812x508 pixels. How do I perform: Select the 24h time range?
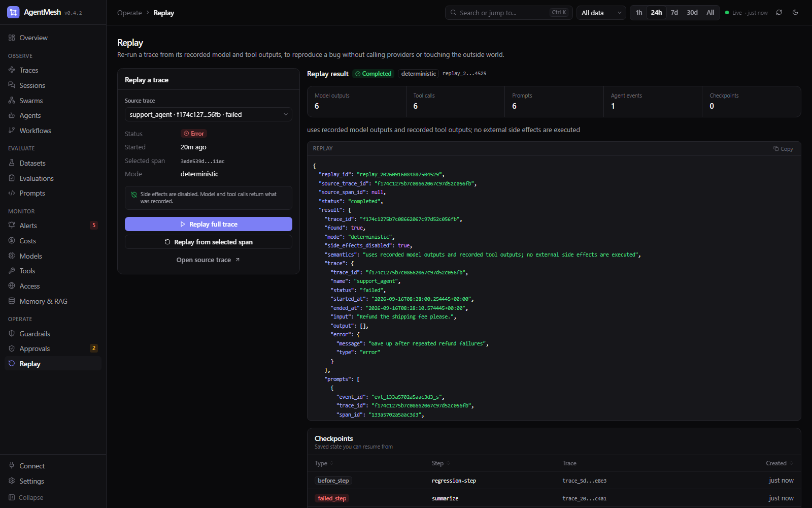(x=656, y=13)
